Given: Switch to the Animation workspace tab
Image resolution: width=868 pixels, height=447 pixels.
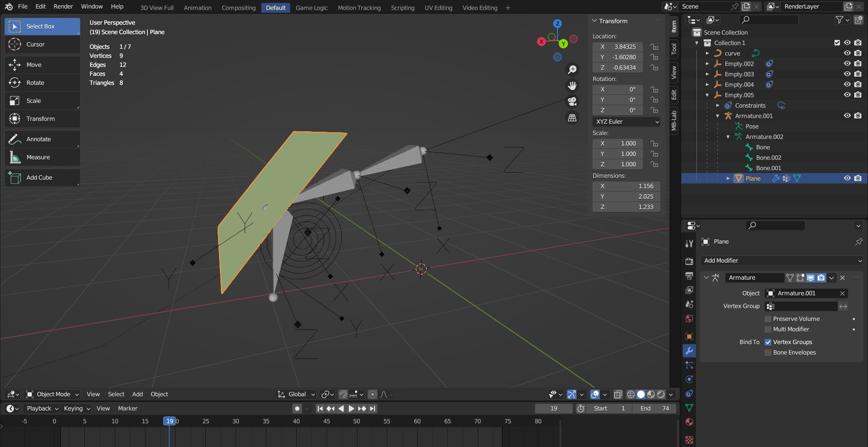Looking at the screenshot, I should pos(198,8).
